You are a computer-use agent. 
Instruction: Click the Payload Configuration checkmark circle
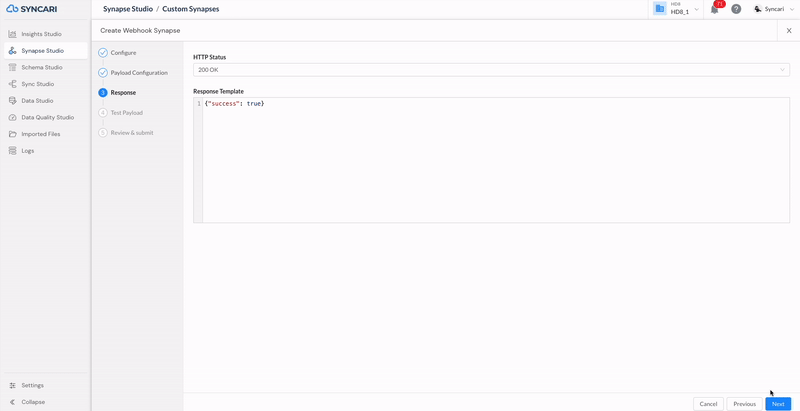(103, 73)
